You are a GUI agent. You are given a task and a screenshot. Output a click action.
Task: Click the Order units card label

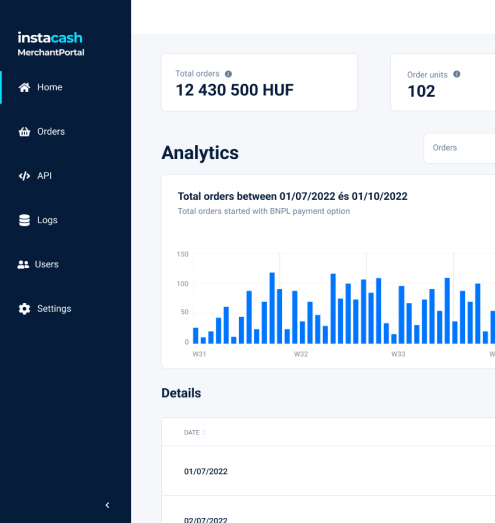427,75
